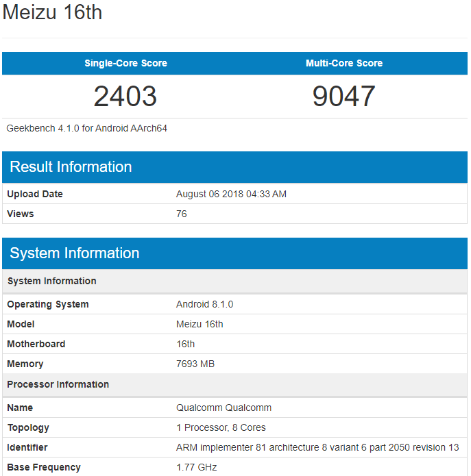The image size is (471, 476).
Task: Click the processor Name label
Action: pos(20,408)
